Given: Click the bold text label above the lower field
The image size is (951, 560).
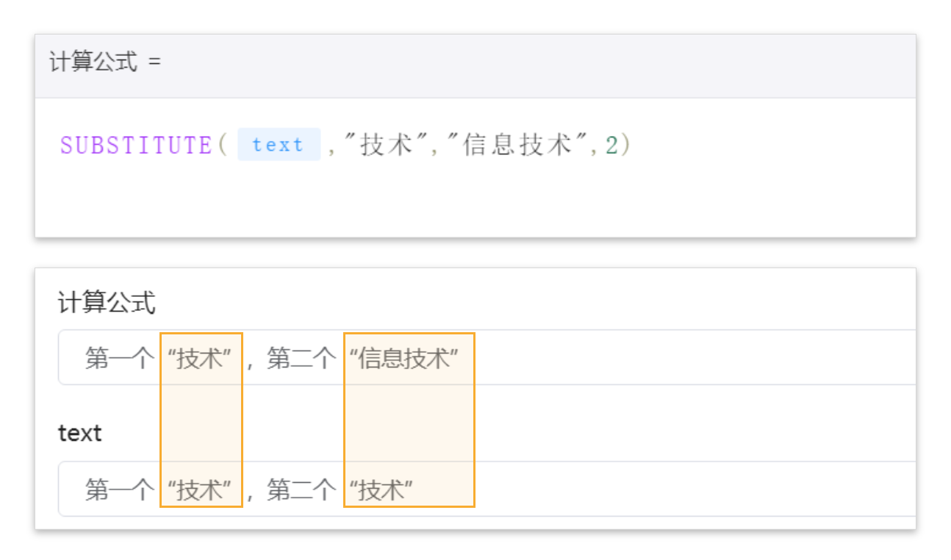Looking at the screenshot, I should [x=79, y=433].
